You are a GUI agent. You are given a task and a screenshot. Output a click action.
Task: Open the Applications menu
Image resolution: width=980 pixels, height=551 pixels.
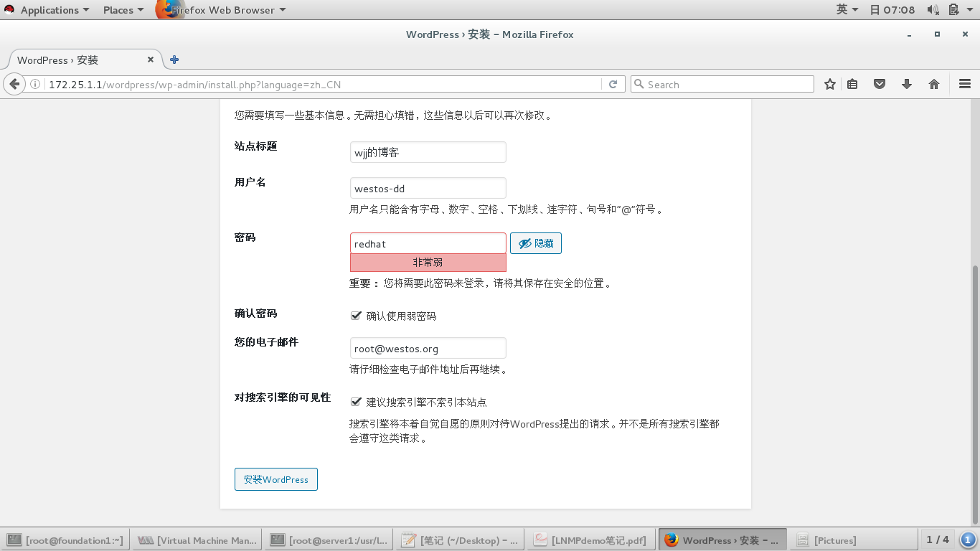click(x=55, y=10)
